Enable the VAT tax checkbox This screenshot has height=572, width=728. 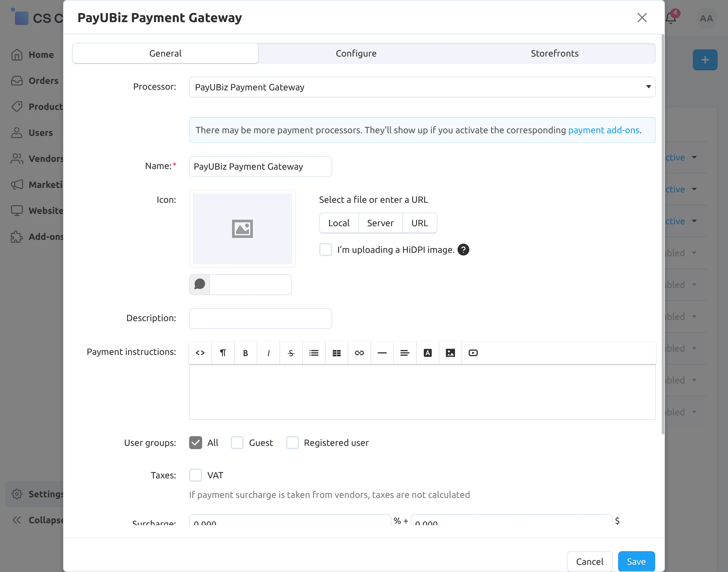196,475
